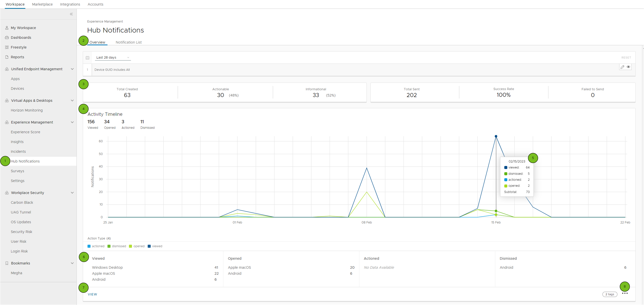Click the Apple macOS row under Opened
The image size is (644, 305).
(291, 267)
